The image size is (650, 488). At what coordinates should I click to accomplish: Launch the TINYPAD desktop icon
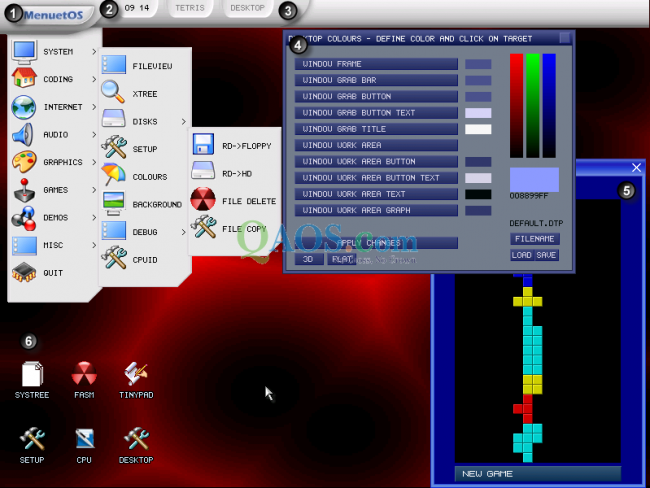(136, 375)
